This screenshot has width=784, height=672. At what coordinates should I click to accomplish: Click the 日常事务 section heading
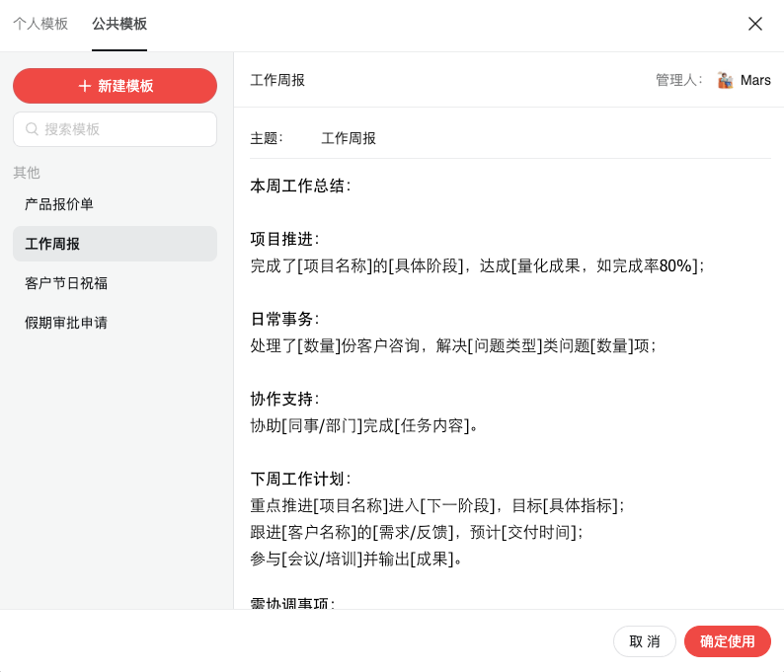[283, 319]
